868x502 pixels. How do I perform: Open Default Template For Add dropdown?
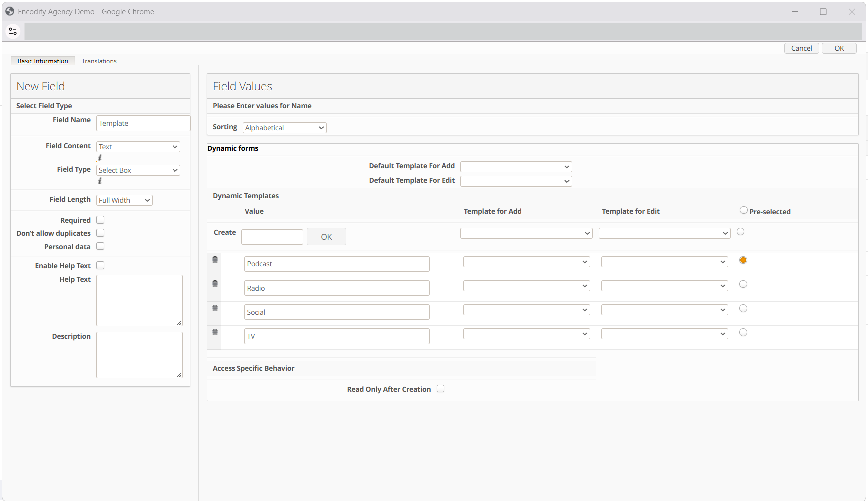click(x=516, y=167)
